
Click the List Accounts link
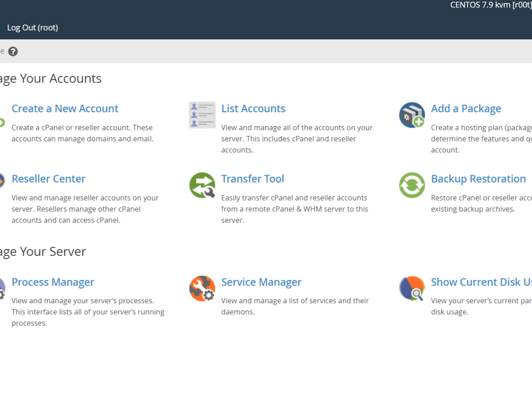click(x=253, y=109)
